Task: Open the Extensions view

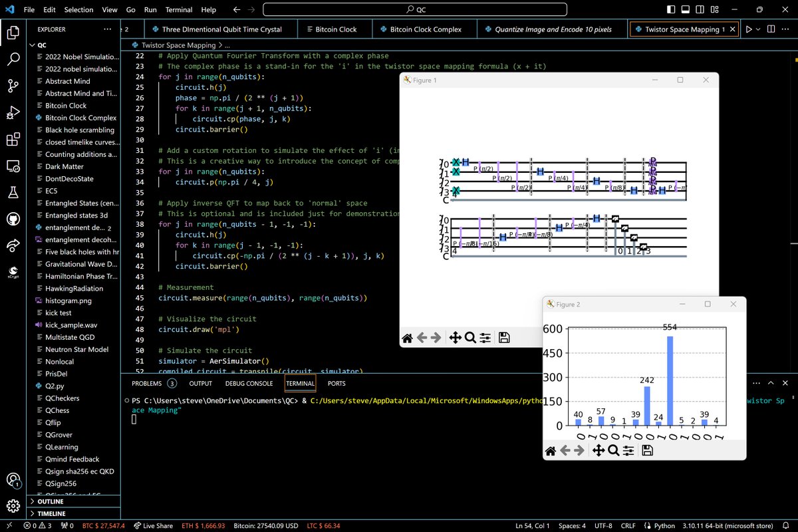Action: click(13, 140)
